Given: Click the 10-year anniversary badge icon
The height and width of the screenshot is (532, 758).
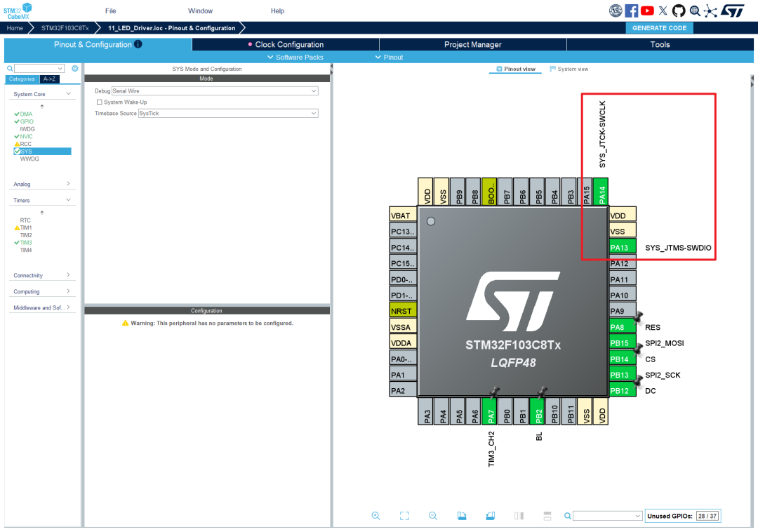Looking at the screenshot, I should (x=616, y=11).
